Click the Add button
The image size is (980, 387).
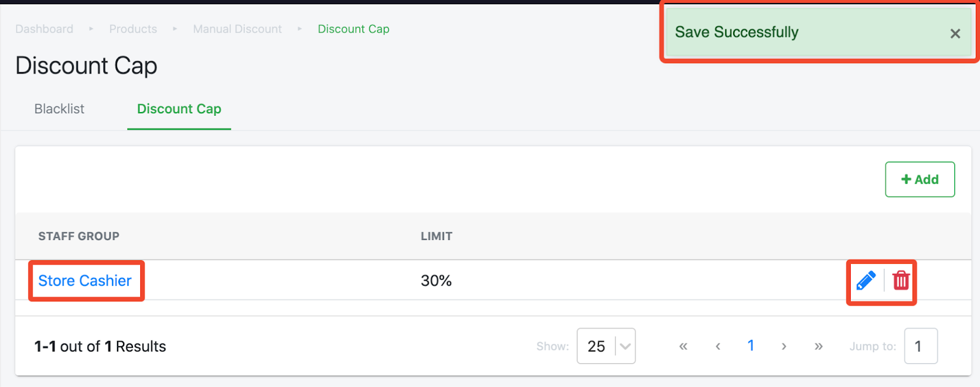919,179
